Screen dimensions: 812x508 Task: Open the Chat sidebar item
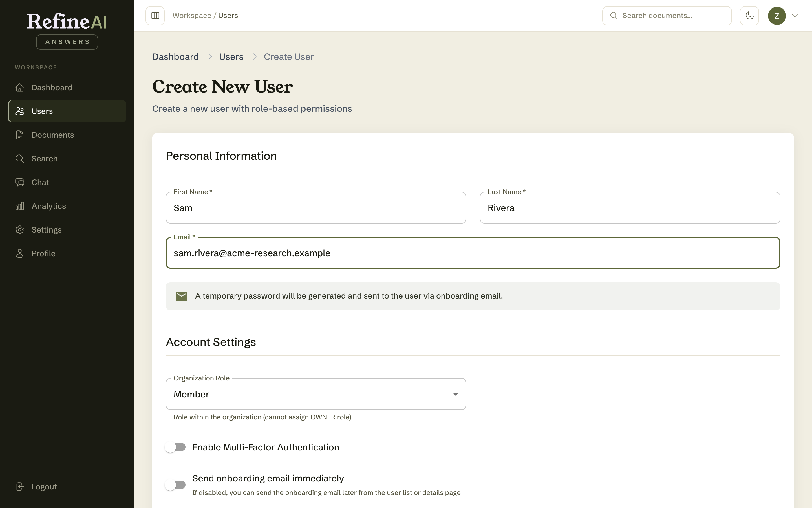click(x=67, y=182)
